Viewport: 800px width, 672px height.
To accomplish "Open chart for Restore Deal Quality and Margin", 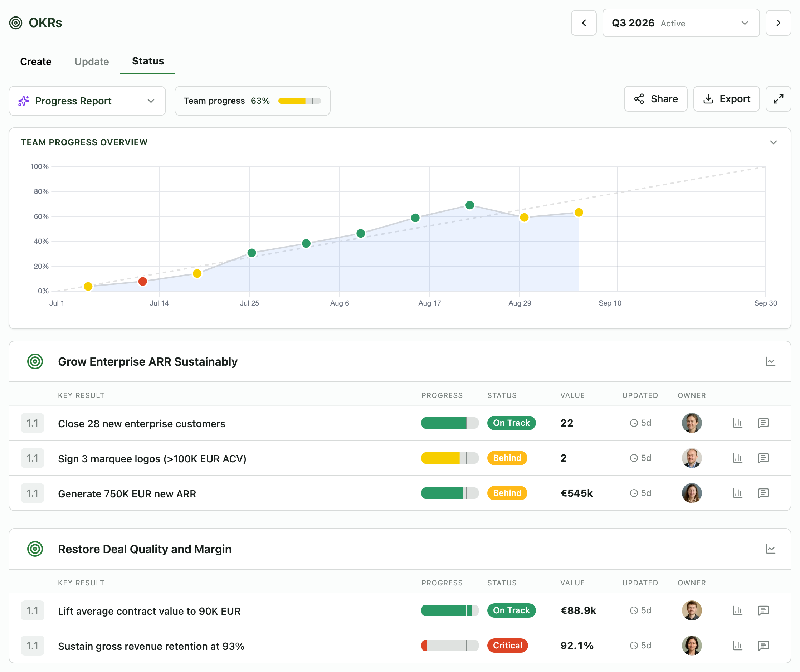I will 770,549.
